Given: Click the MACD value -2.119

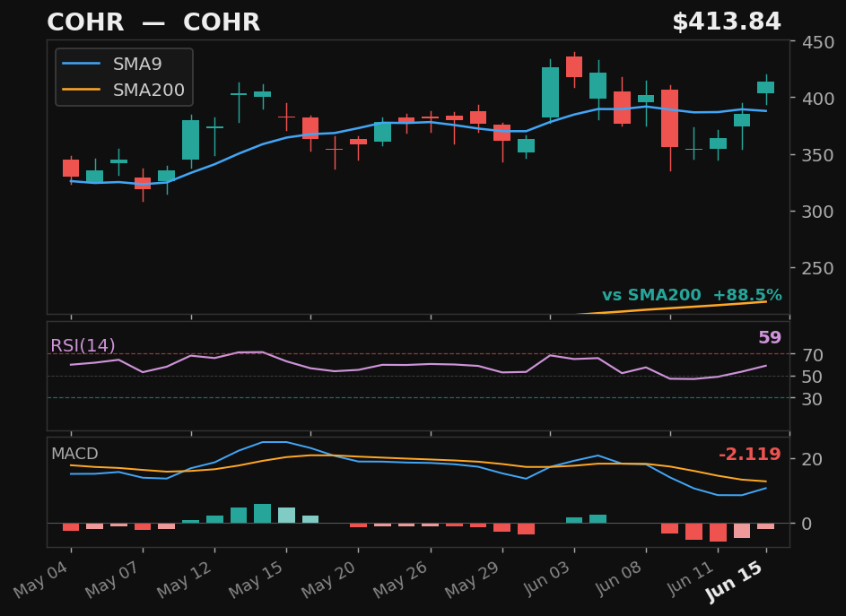Looking at the screenshot, I should coord(750,455).
